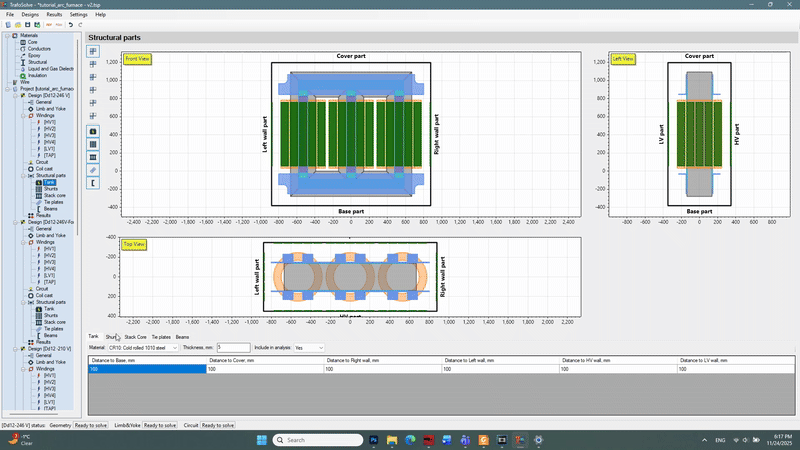This screenshot has width=800, height=450.
Task: Open the Designs menu
Action: tap(30, 15)
